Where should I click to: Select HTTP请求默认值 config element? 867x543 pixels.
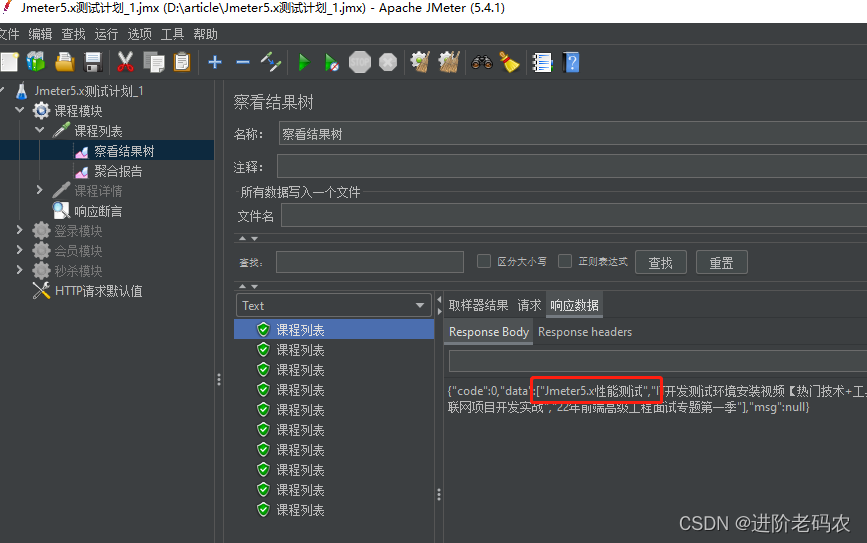pos(98,291)
